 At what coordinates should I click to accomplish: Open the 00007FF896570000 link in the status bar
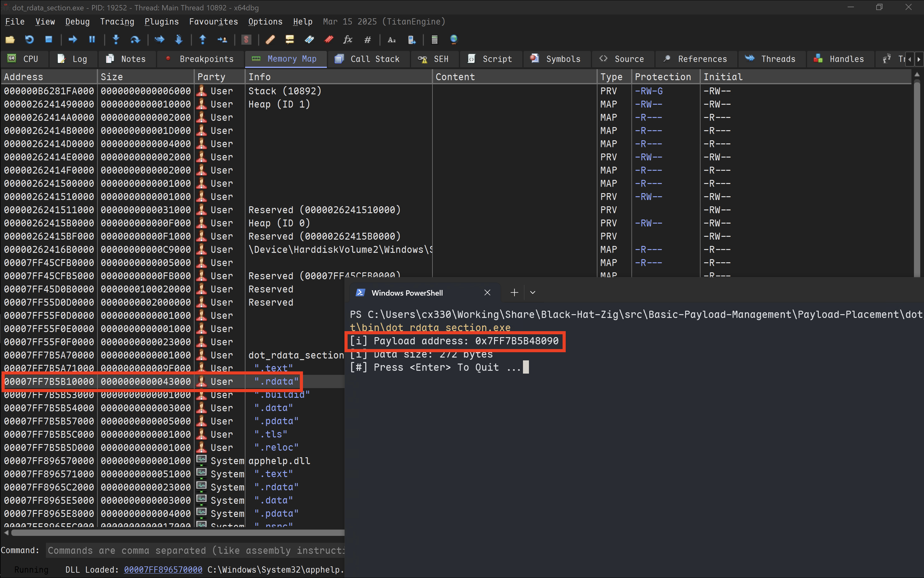click(x=163, y=570)
